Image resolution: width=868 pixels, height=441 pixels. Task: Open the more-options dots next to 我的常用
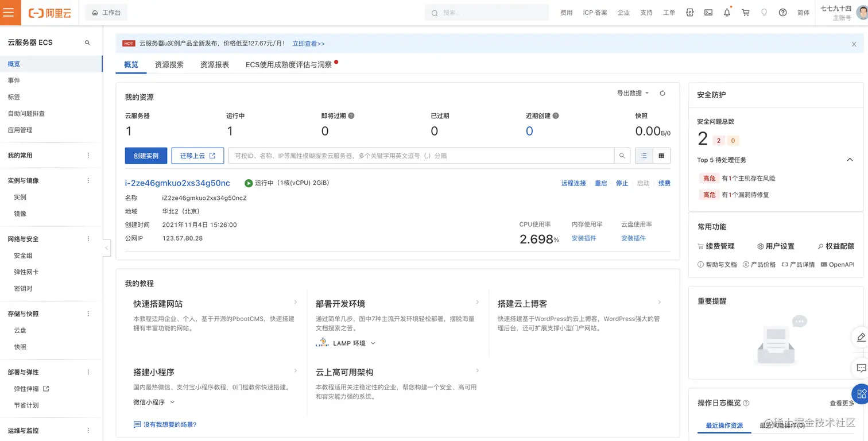88,156
